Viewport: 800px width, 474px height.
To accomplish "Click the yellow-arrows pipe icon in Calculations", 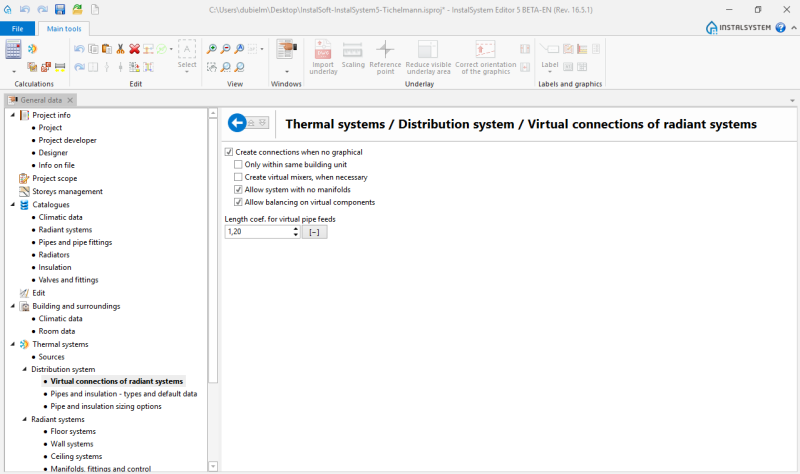I will click(60, 67).
